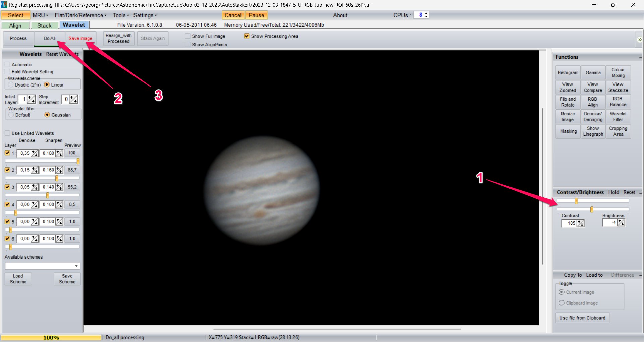This screenshot has height=342, width=644.
Task: Cancel the current processing
Action: (233, 15)
